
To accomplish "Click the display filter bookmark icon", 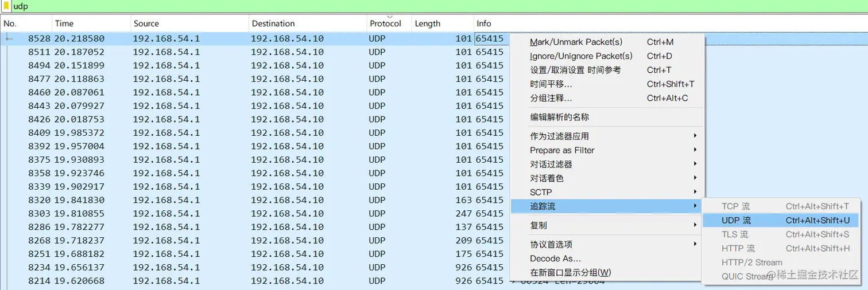I will coord(6,6).
